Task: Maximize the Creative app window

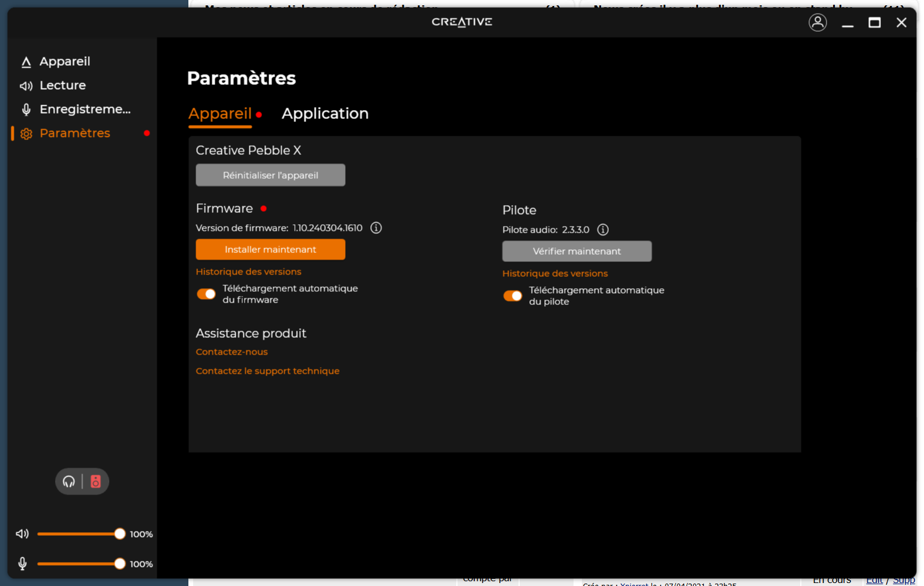Action: tap(874, 23)
